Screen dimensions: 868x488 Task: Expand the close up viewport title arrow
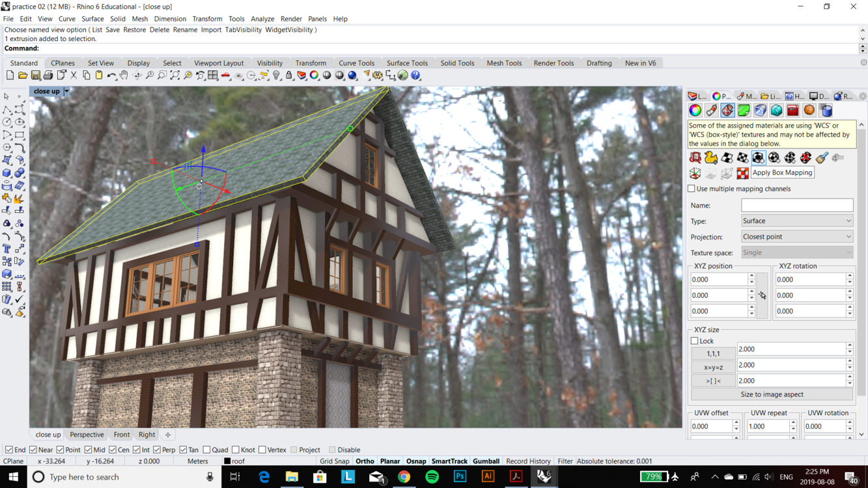pyautogui.click(x=66, y=92)
